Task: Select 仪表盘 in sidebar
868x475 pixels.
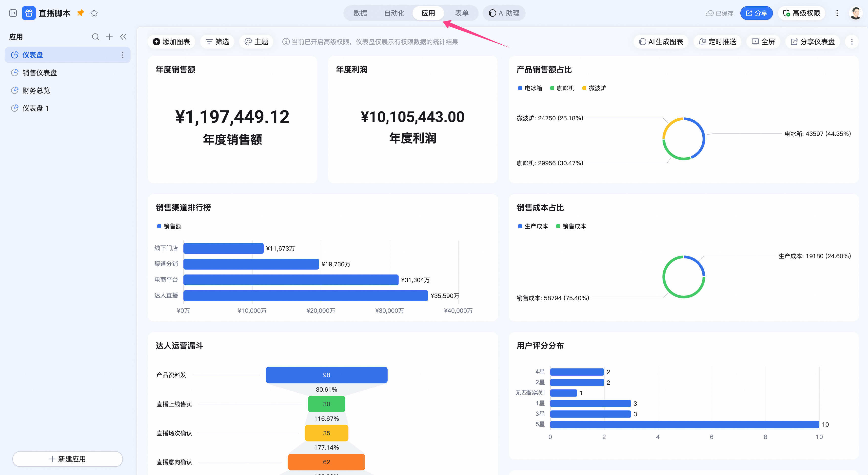Action: click(x=67, y=55)
